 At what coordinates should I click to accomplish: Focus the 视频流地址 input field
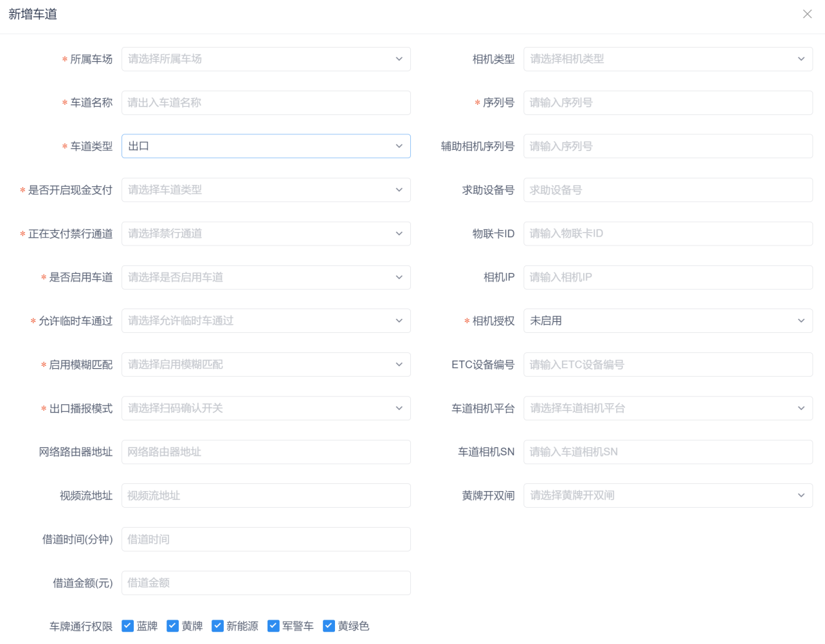(266, 496)
